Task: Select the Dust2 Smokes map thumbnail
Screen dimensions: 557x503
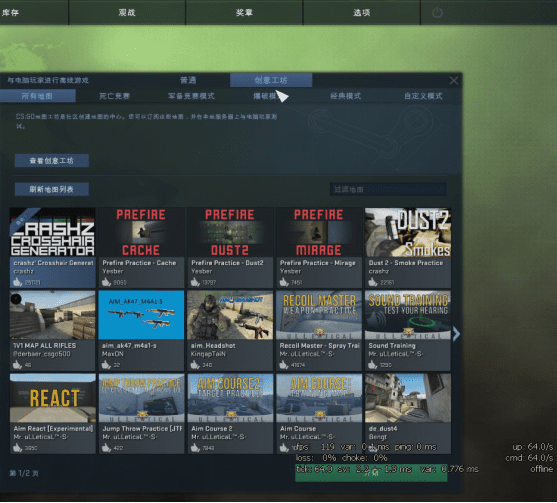Action: tap(408, 232)
